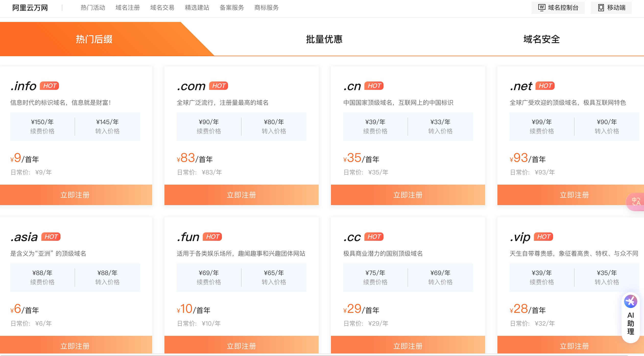Click .net domain title

521,86
